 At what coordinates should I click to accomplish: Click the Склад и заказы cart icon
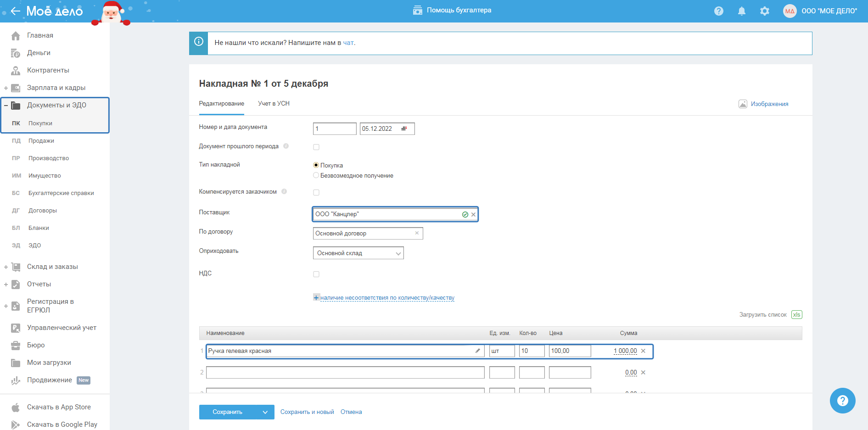pyautogui.click(x=16, y=267)
